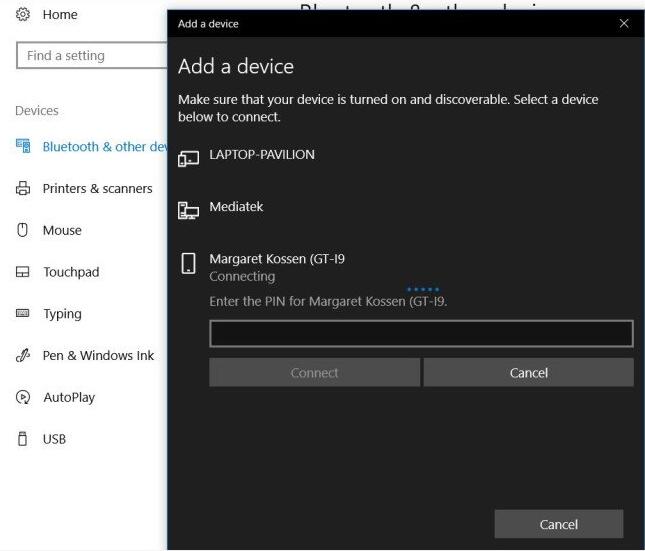Image resolution: width=645 pixels, height=551 pixels.
Task: Click the phone icon for Margaret Kossen
Action: coord(188,264)
